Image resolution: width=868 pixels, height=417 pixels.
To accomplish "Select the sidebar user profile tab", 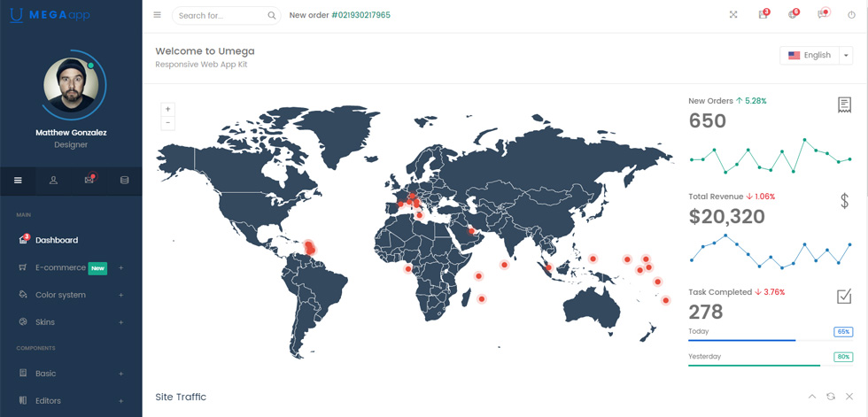I will [x=53, y=181].
